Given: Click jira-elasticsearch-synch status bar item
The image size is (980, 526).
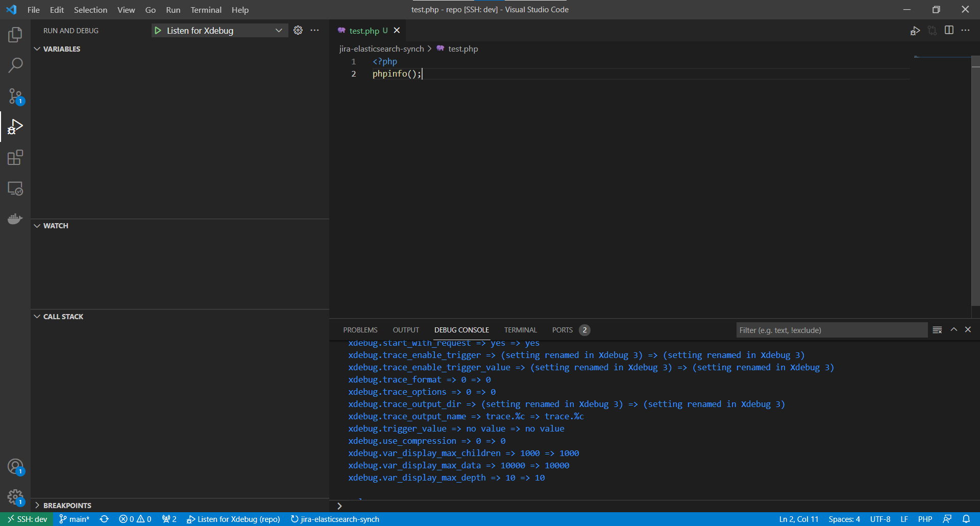Looking at the screenshot, I should (x=335, y=519).
